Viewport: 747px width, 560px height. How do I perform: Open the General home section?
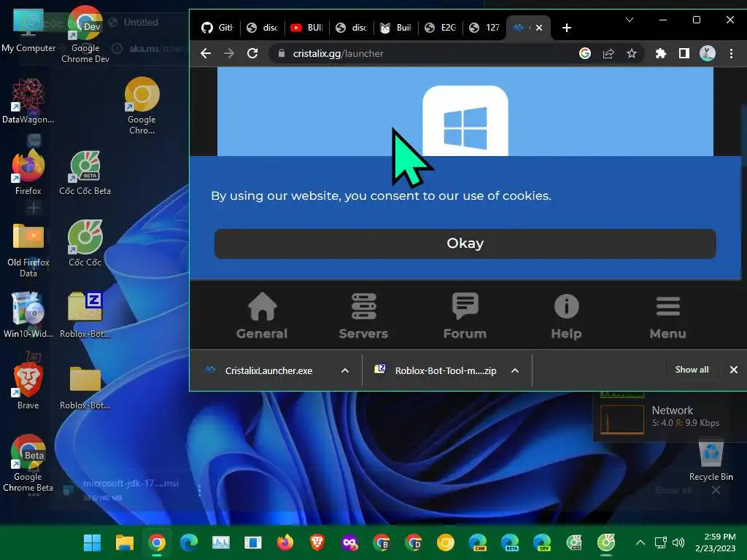pos(262,315)
